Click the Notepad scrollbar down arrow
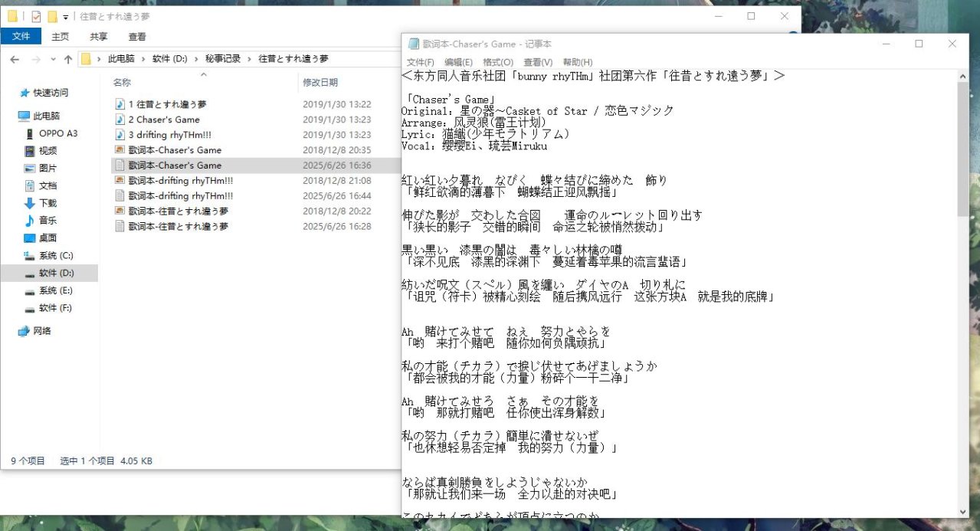 (x=963, y=512)
